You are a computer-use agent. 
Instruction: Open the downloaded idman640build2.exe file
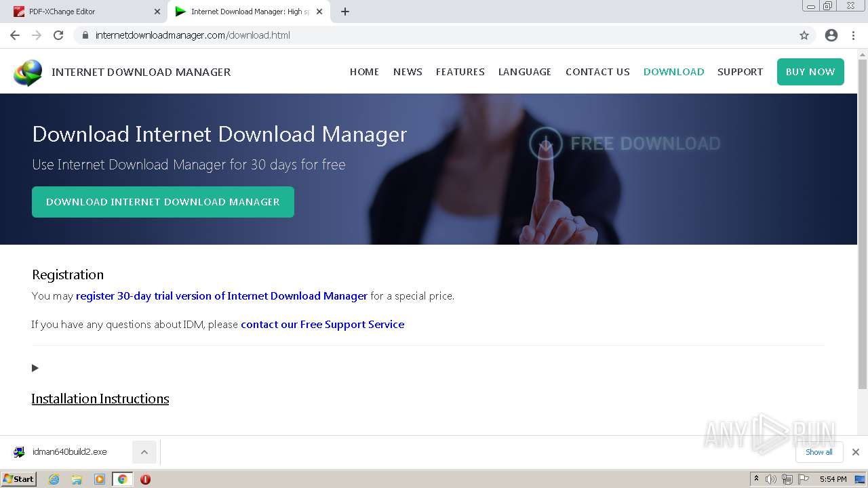click(x=70, y=452)
